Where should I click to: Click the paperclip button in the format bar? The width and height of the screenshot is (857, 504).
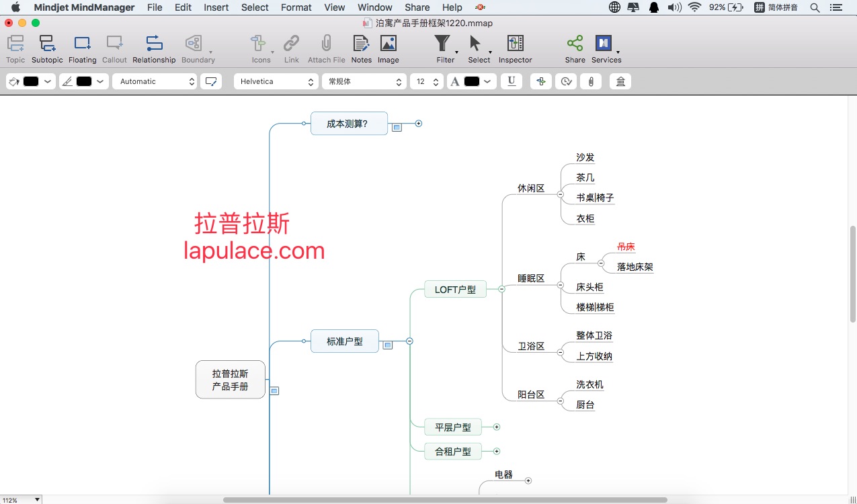[591, 81]
